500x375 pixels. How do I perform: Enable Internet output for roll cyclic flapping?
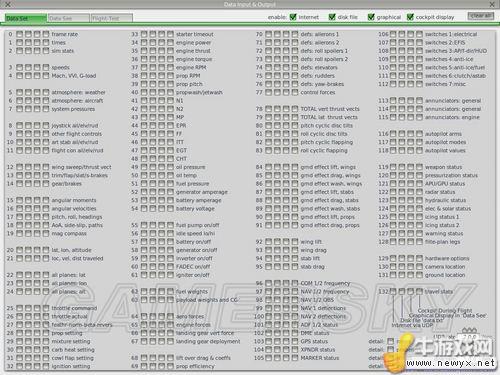[x=269, y=150]
